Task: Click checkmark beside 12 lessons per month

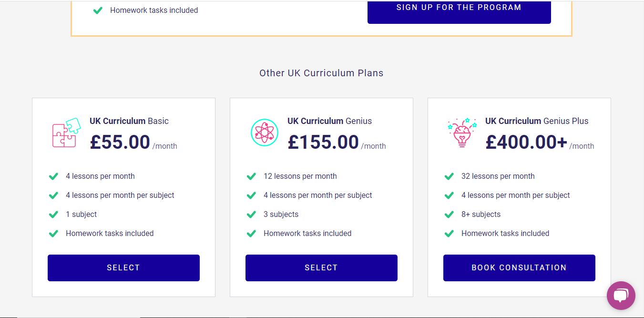Action: [x=251, y=176]
